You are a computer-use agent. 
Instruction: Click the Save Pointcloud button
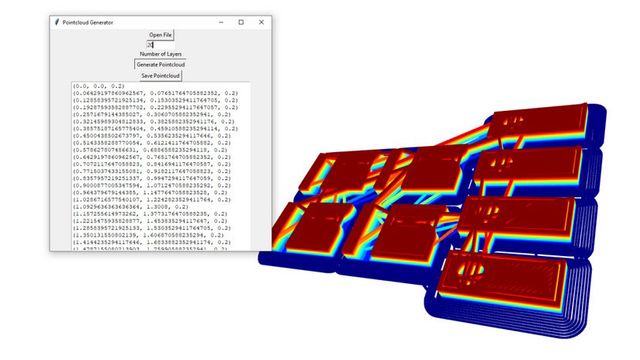(160, 76)
